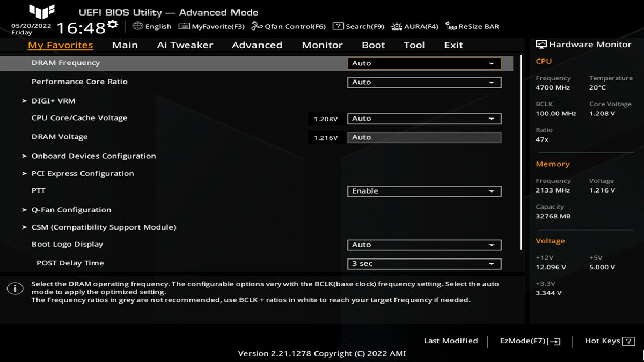Screen dimensions: 644x362
Task: Select the Performance Core Ratio label
Action: [x=79, y=82]
